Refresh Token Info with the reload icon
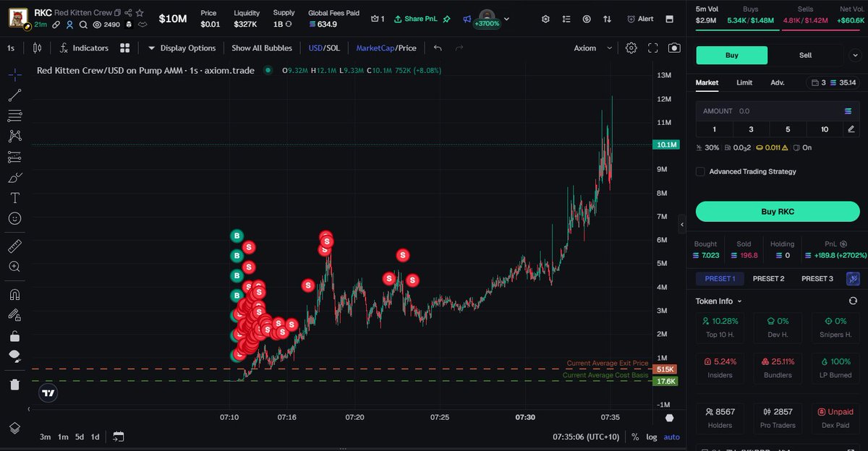 (853, 301)
